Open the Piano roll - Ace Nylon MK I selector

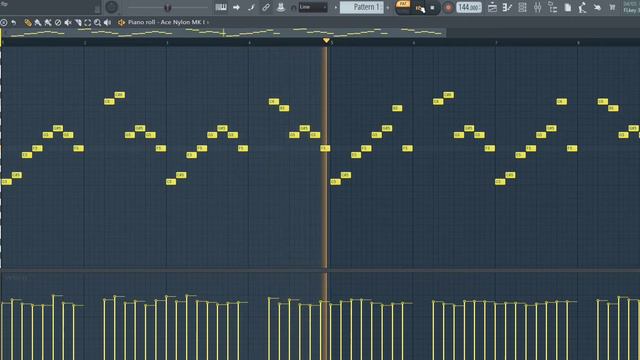coord(167,22)
